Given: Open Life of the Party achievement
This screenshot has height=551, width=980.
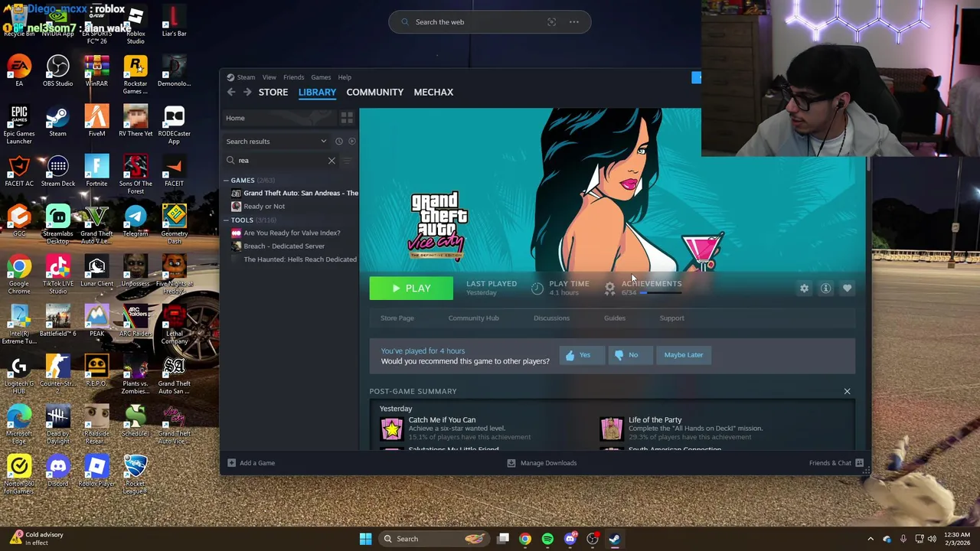Looking at the screenshot, I should coord(681,429).
